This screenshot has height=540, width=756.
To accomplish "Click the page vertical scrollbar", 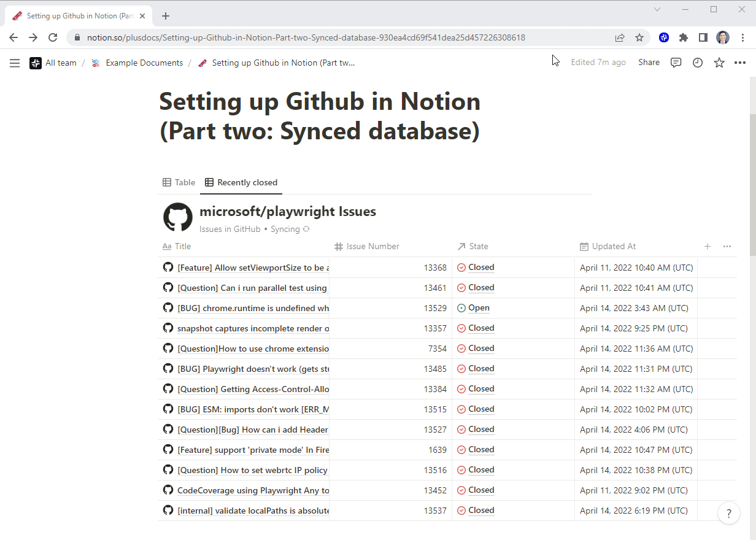I will pyautogui.click(x=752, y=184).
